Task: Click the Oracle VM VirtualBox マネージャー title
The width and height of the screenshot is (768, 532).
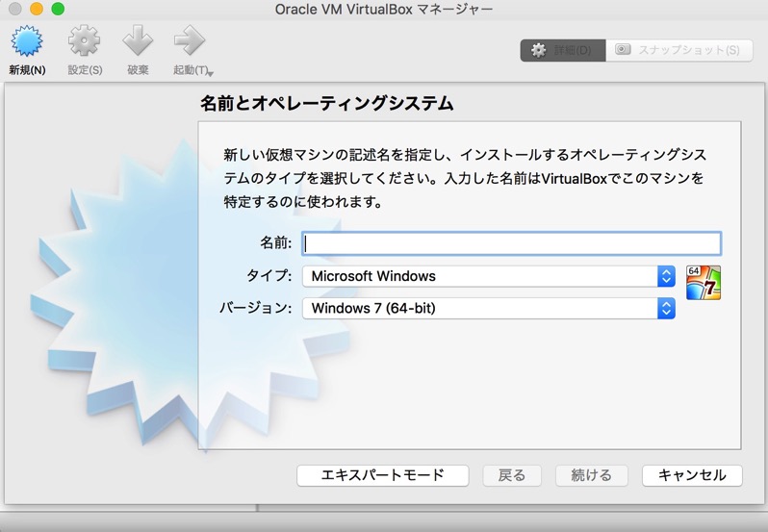Action: 384,9
